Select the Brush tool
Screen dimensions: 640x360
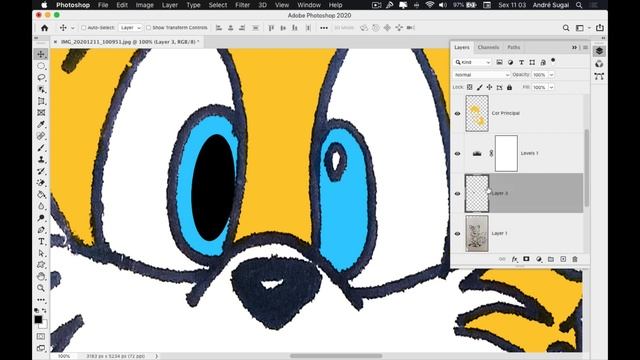click(41, 148)
